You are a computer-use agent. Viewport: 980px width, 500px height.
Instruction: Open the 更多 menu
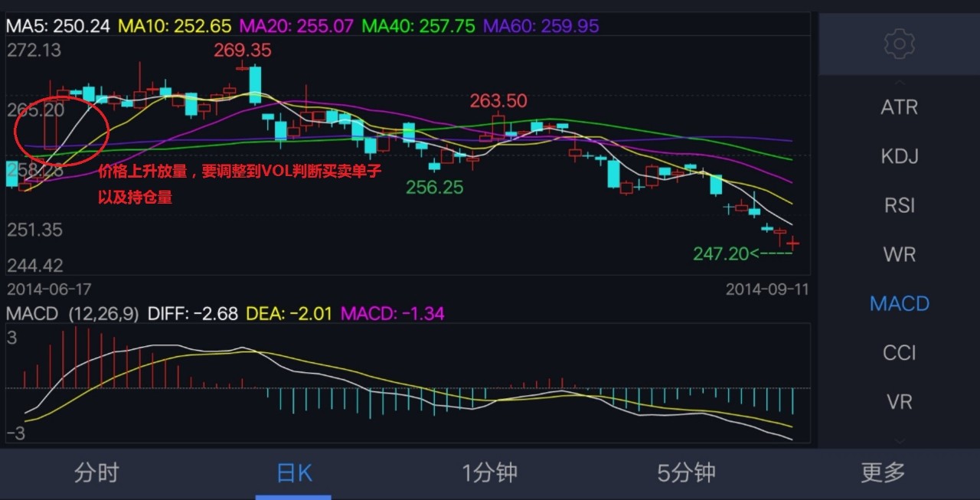pos(882,473)
